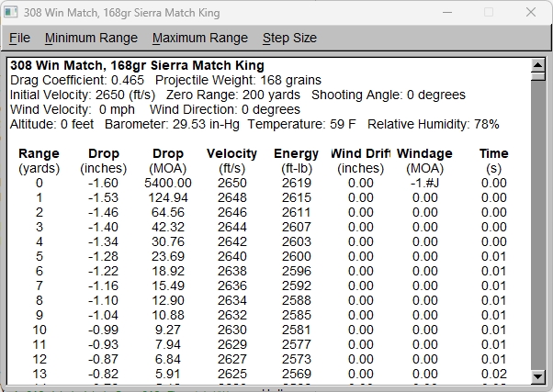Click Energy value 2611
Image resolution: width=553 pixels, height=392 pixels.
coord(296,213)
